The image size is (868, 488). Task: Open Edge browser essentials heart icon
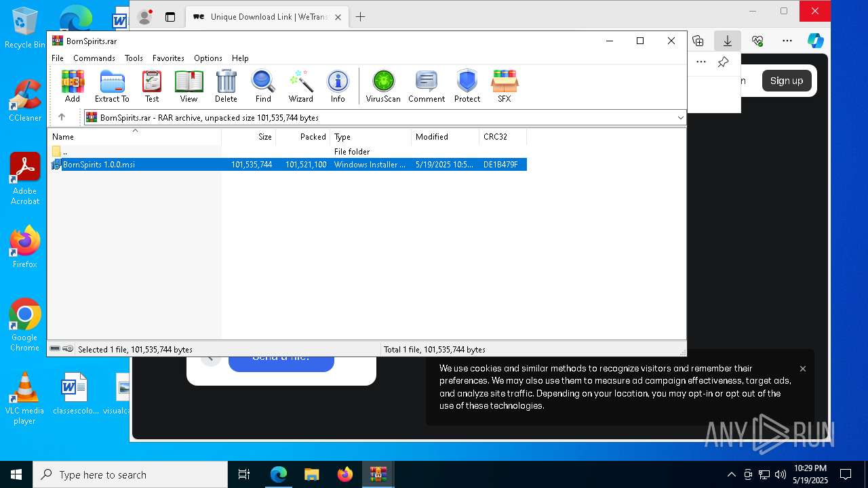[757, 41]
